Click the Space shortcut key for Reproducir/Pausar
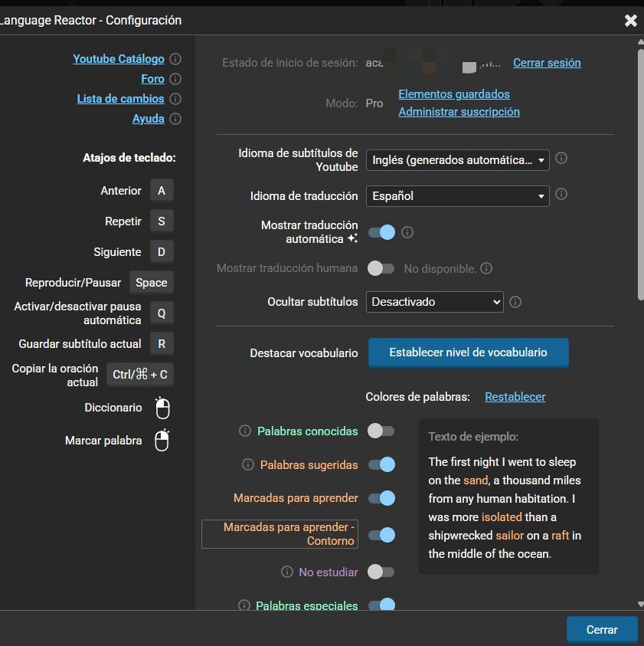Screen dimensions: 644x646 pos(151,283)
